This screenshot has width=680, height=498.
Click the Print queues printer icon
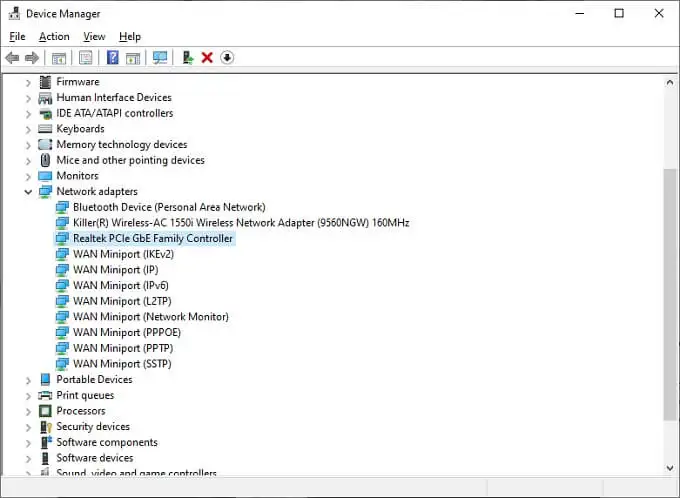[x=45, y=395]
